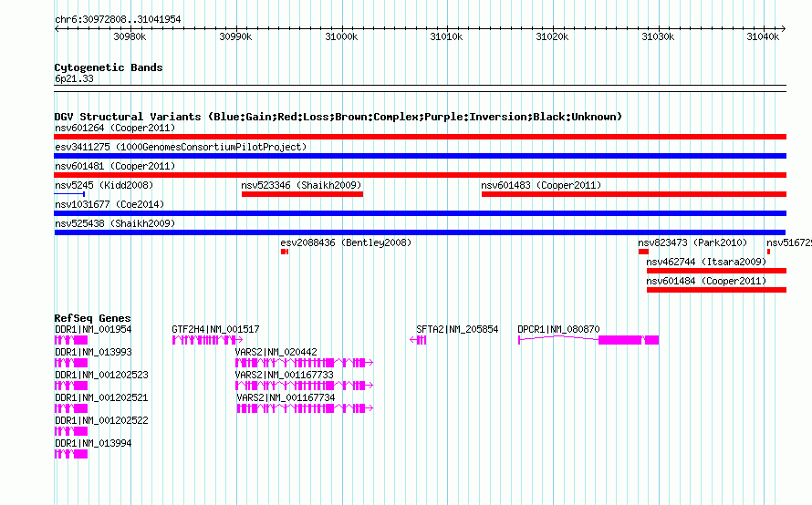Viewport: 812px width, 505px height.
Task: Click the DGV Structural Variants track title
Action: click(338, 117)
